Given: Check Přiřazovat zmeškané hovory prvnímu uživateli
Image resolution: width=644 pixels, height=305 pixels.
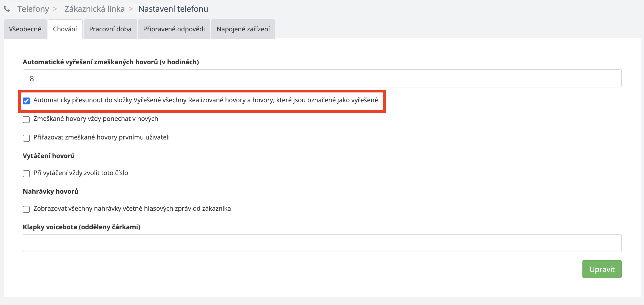Looking at the screenshot, I should point(26,138).
